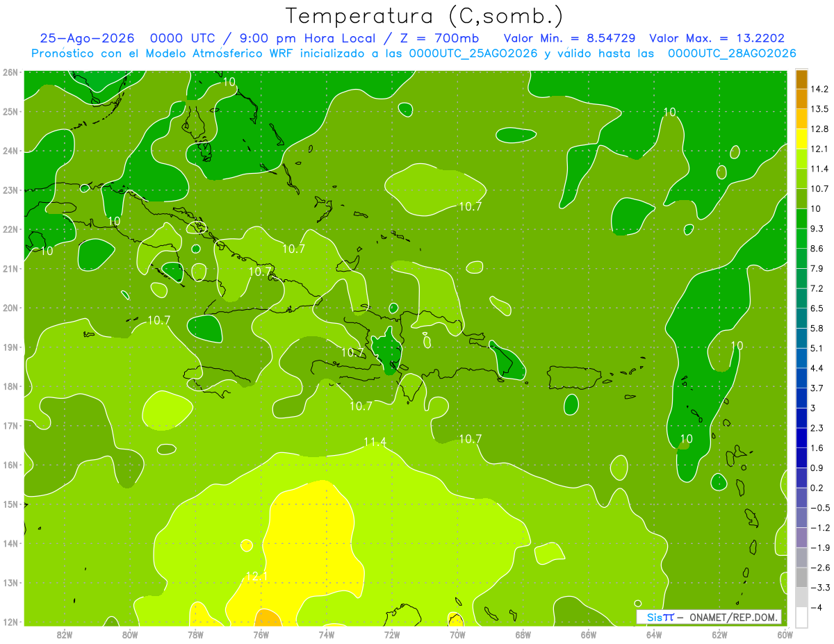The image size is (834, 644).
Task: Click the 70W longitude axis label
Action: [x=457, y=634]
